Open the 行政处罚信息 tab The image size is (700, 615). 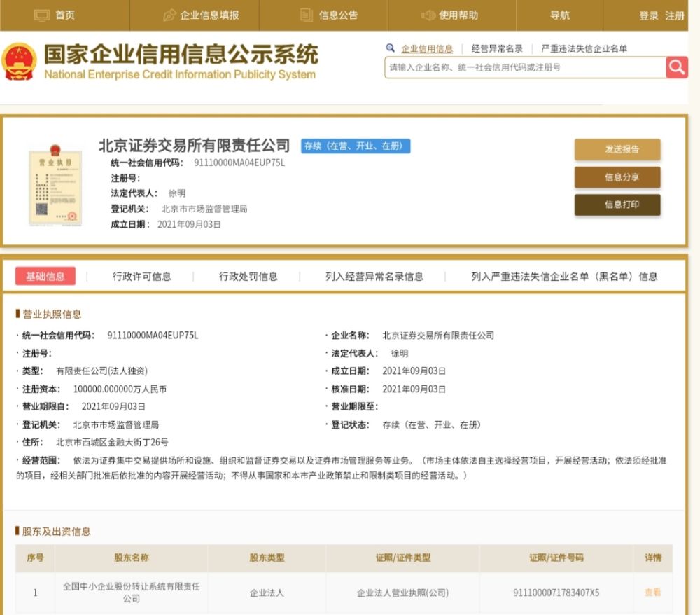248,277
